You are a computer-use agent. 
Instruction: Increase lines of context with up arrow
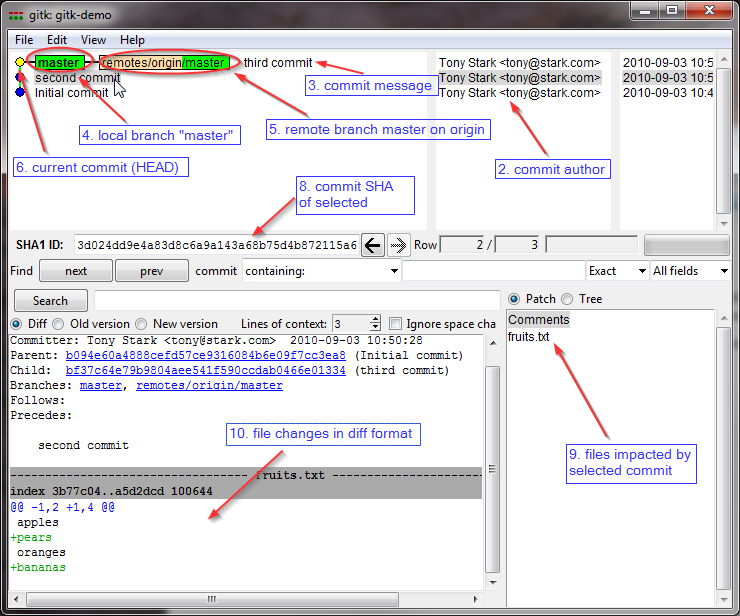(375, 320)
